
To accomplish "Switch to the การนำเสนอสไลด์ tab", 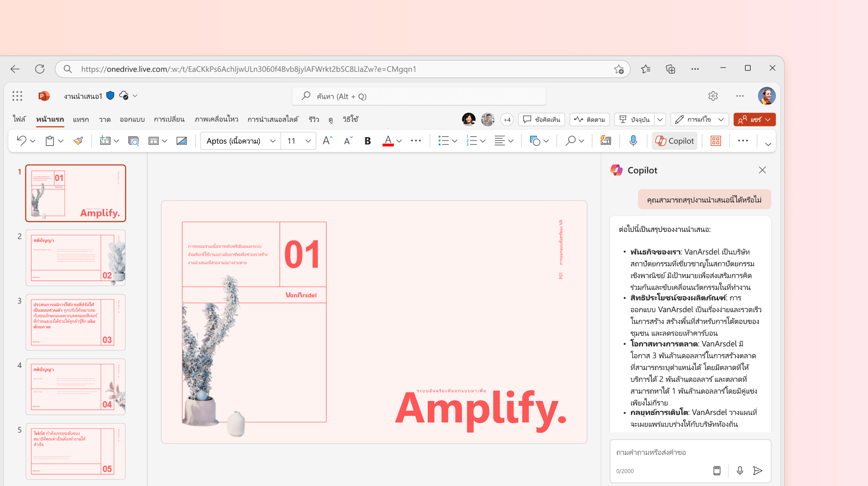I will point(273,119).
